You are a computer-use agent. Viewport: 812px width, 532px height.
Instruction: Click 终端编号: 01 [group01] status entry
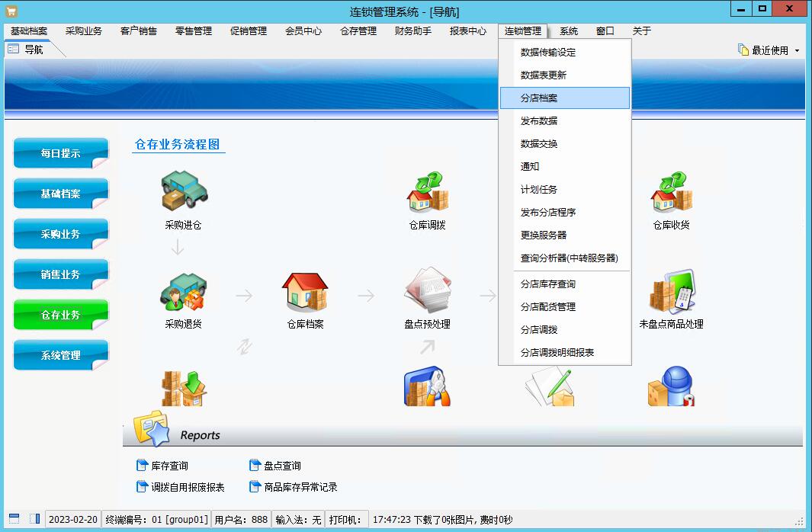(x=156, y=519)
